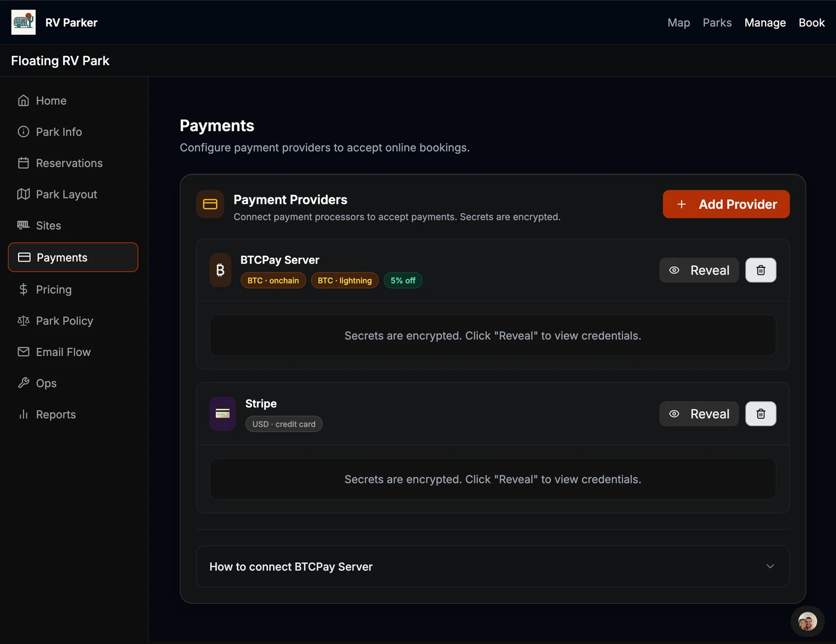Click the Bitcoin icon for BTCPay Server
Screen dimensions: 836x644
[x=220, y=270]
